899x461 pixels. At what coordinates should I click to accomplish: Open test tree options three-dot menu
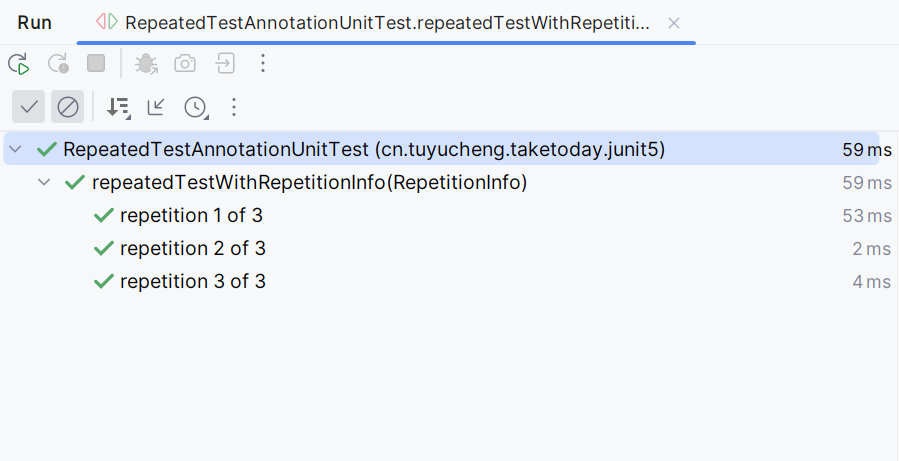coord(233,107)
